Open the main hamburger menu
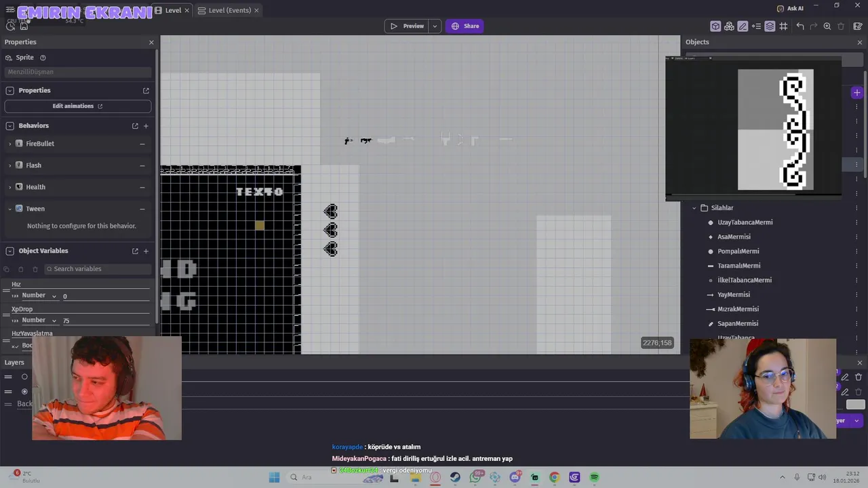 10,10
